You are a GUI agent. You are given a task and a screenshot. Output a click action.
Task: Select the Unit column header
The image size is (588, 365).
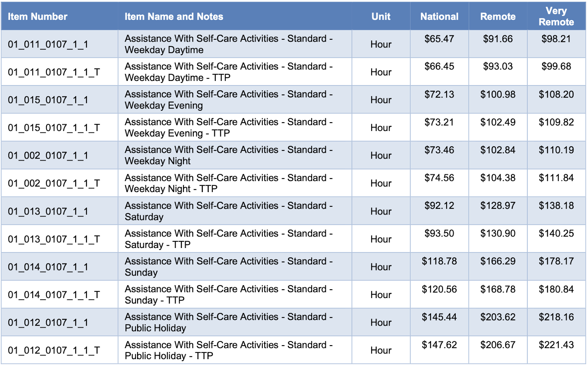coord(381,17)
